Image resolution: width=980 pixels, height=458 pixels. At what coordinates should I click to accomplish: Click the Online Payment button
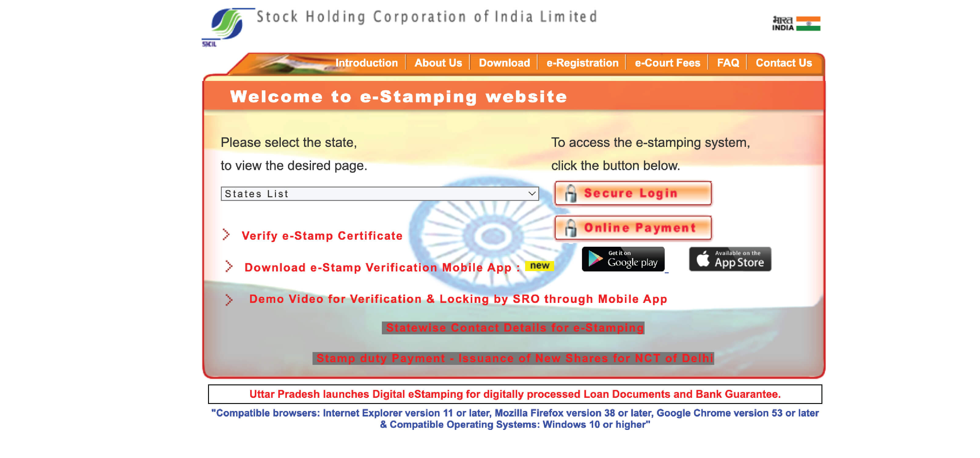point(632,226)
